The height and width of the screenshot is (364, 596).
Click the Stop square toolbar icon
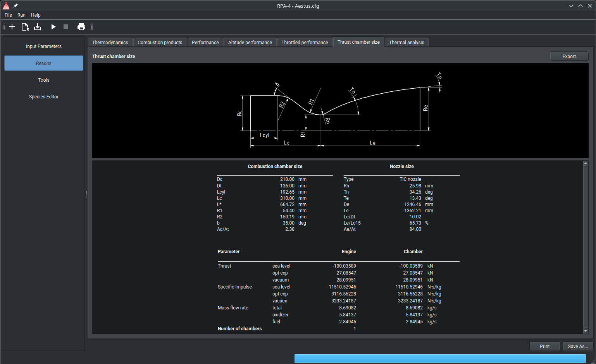click(66, 27)
